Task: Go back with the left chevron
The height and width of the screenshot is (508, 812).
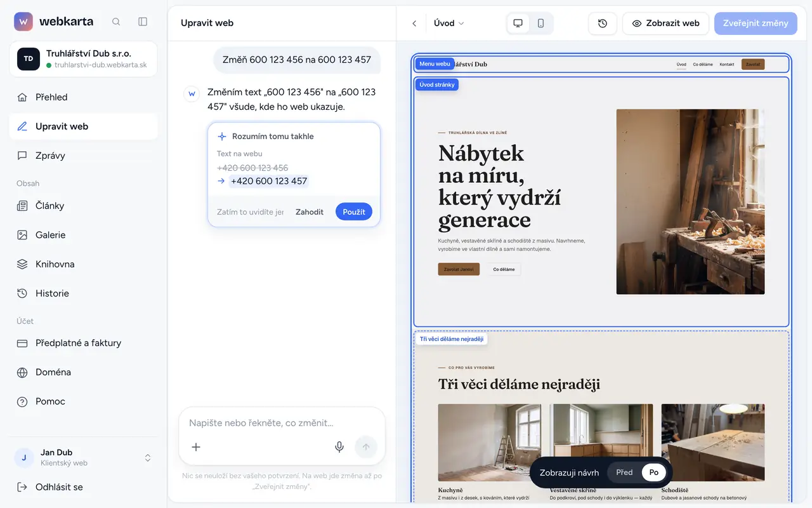Action: tap(414, 23)
